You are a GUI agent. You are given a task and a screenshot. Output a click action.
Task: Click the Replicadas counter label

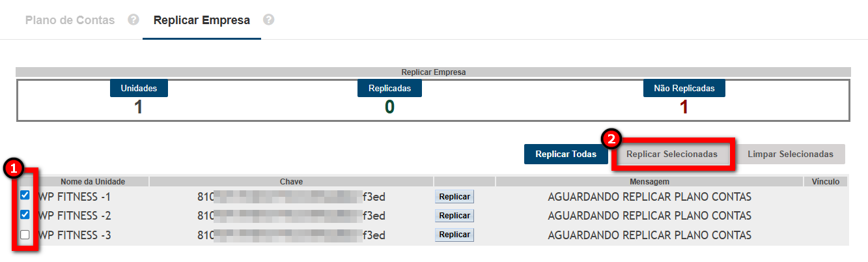point(389,88)
